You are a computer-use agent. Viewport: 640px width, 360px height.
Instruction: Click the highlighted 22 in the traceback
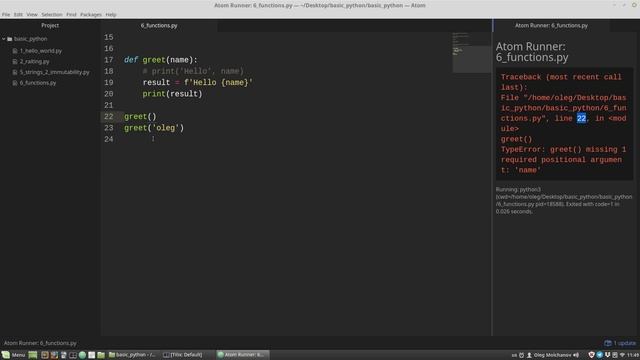pyautogui.click(x=581, y=118)
